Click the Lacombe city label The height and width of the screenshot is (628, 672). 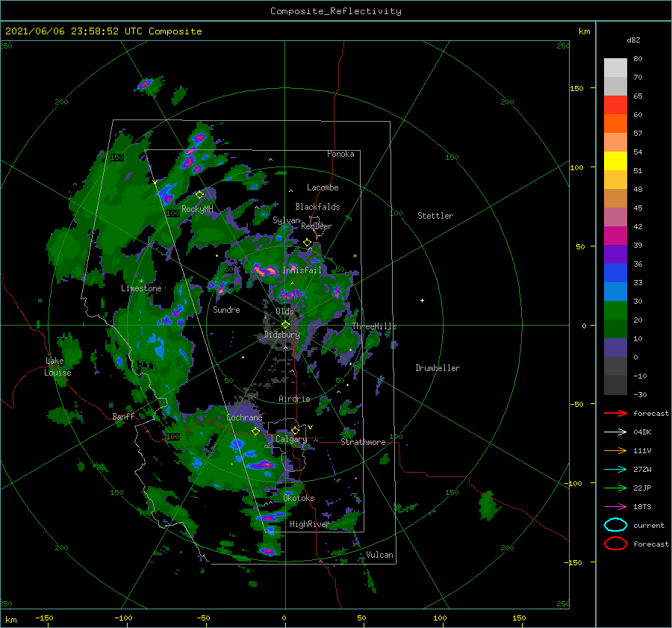pos(323,187)
